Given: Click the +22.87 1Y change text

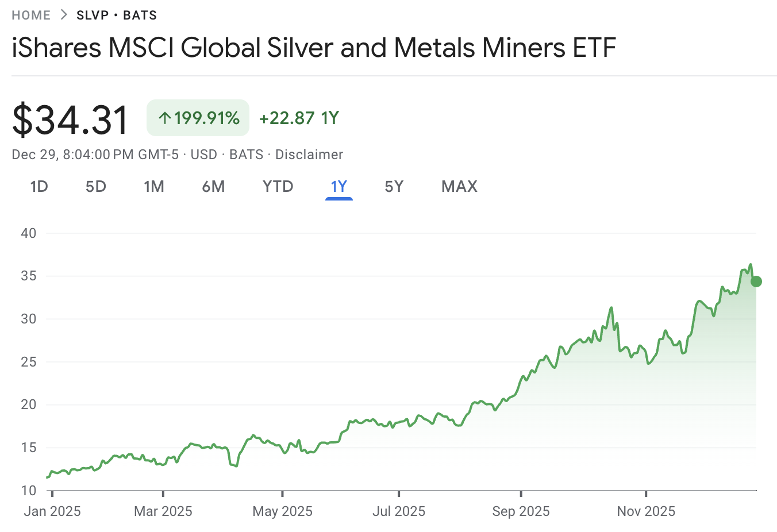Looking at the screenshot, I should tap(299, 118).
